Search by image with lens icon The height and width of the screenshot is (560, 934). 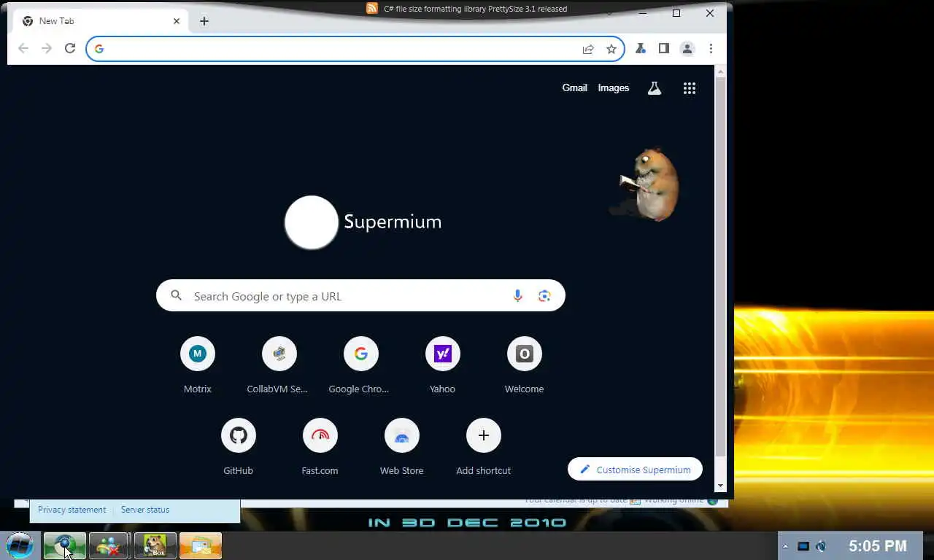544,296
